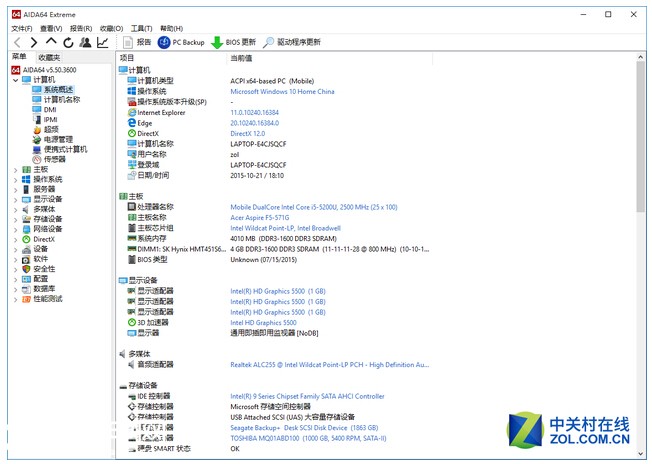Click the 报告 report toolbar button
Screen dimensions: 652x464
tap(137, 42)
